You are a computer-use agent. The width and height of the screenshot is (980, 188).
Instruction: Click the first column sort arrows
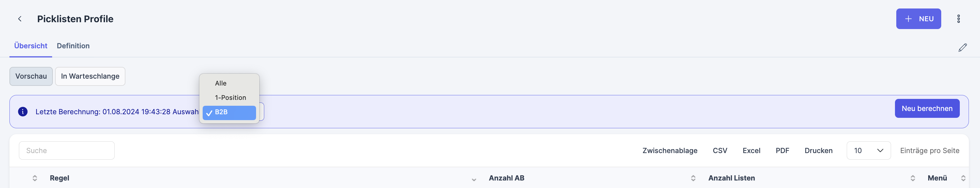(35, 178)
